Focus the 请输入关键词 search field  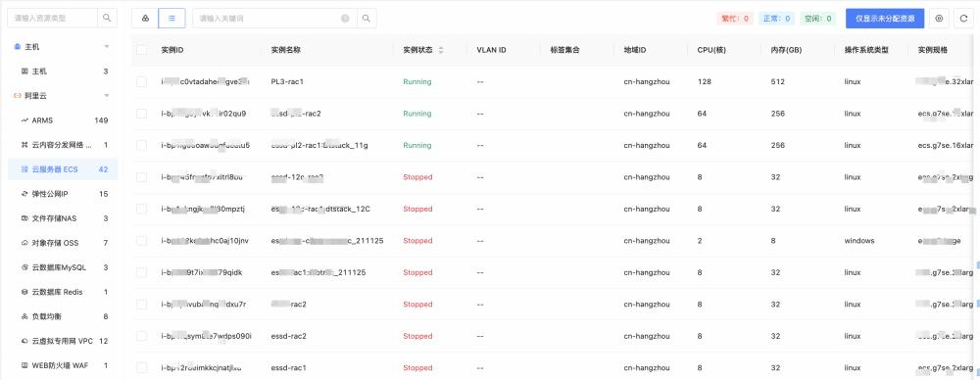(269, 19)
